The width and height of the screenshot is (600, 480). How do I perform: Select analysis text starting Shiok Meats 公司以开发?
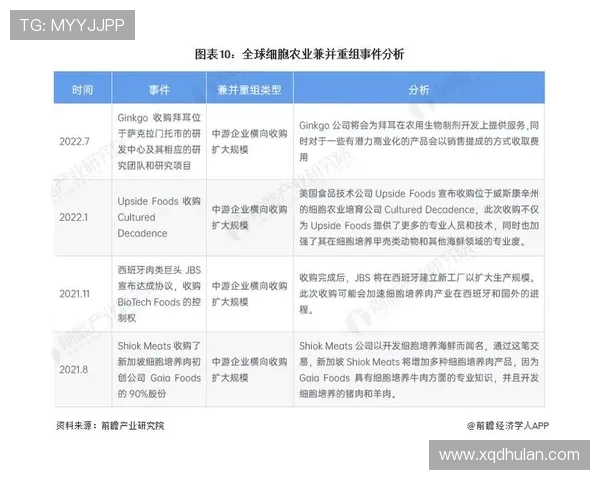point(419,369)
